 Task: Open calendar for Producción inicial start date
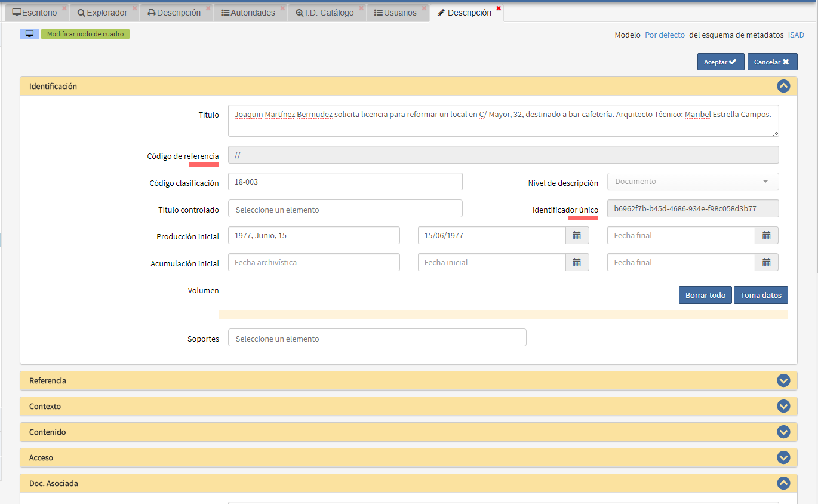coord(577,235)
